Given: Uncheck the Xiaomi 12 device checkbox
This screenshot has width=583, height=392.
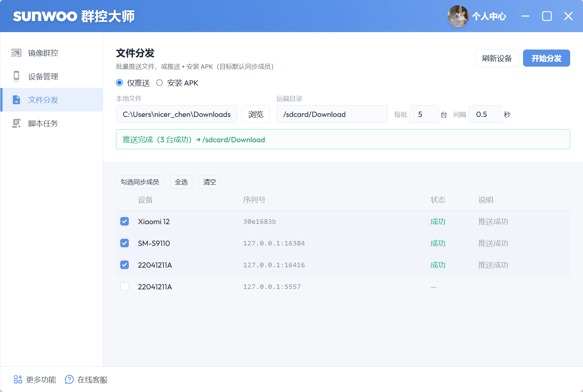Looking at the screenshot, I should tap(125, 221).
